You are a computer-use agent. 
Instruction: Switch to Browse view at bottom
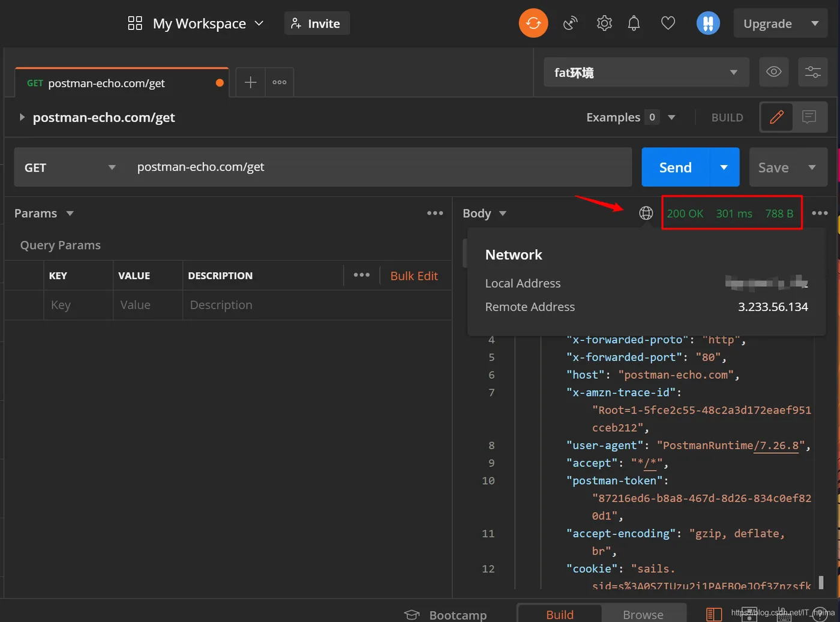[x=643, y=614]
